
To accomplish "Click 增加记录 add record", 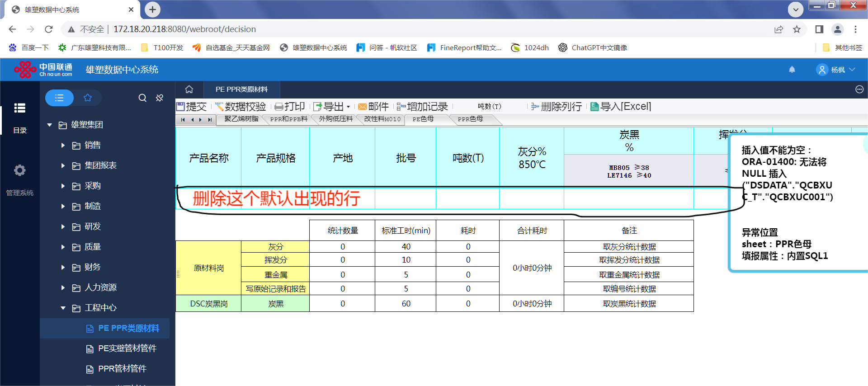I will pyautogui.click(x=422, y=107).
